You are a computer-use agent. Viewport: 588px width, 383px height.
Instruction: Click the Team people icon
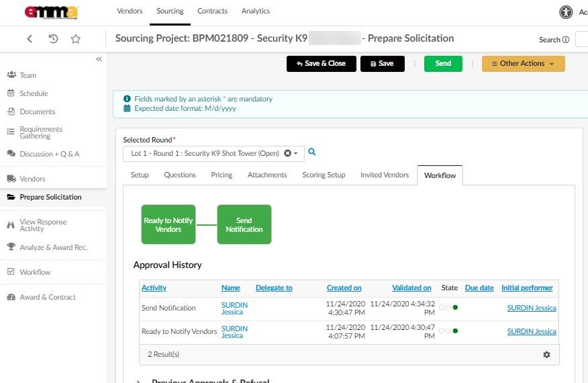(x=11, y=75)
